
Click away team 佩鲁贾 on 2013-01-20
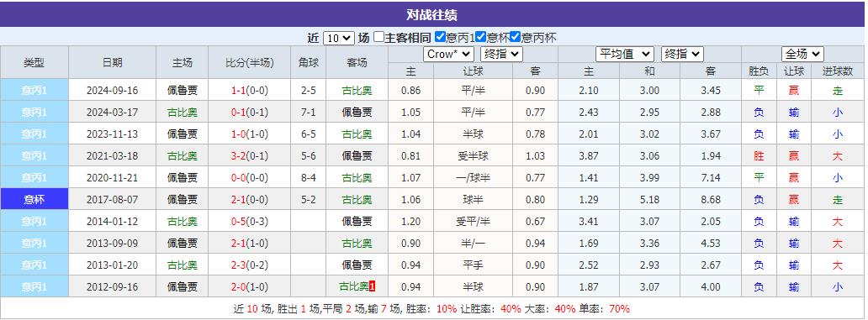[x=357, y=265]
